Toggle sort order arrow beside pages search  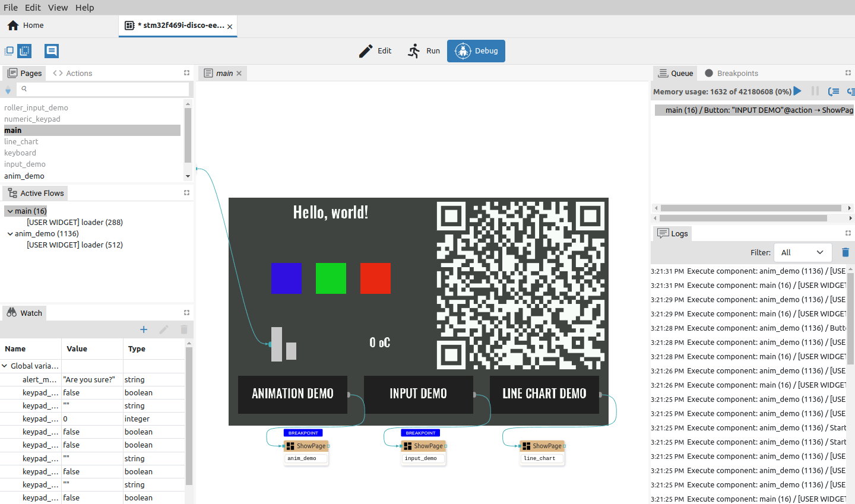(8, 90)
